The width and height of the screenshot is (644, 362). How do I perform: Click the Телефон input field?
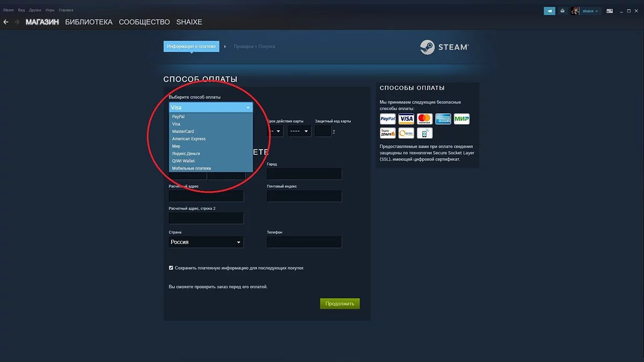(x=304, y=242)
